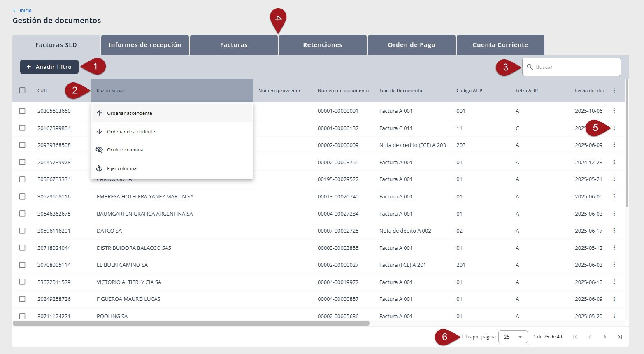Open the Filas por página dropdown
Screen dimensions: 644x354
point(513,337)
